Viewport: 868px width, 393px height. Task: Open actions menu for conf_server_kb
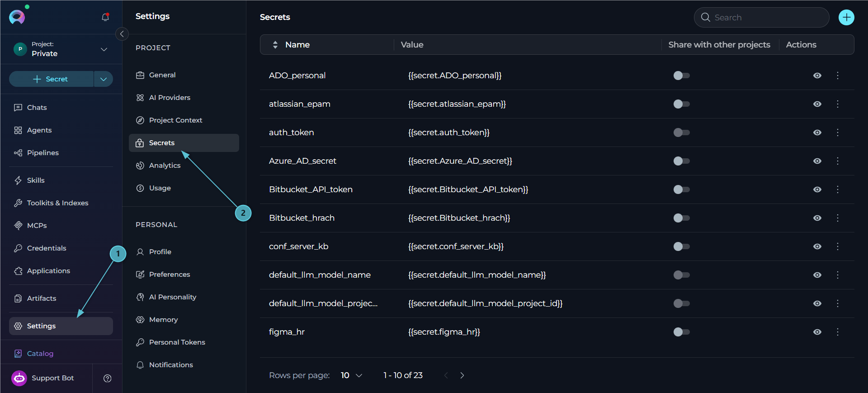837,246
